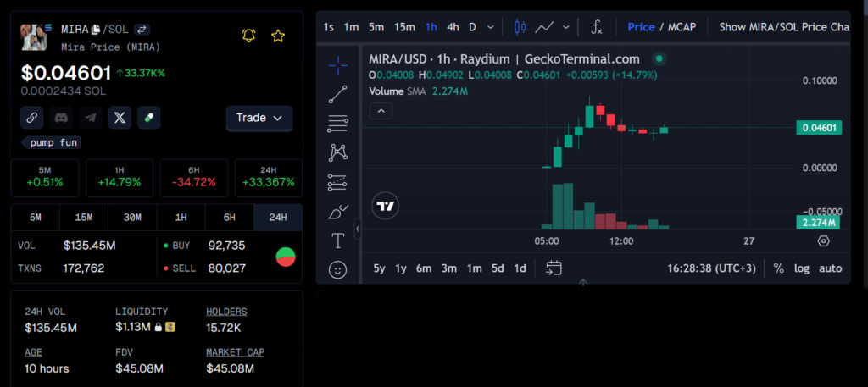
Task: Copy the MIRA token address icon
Action: (x=96, y=30)
